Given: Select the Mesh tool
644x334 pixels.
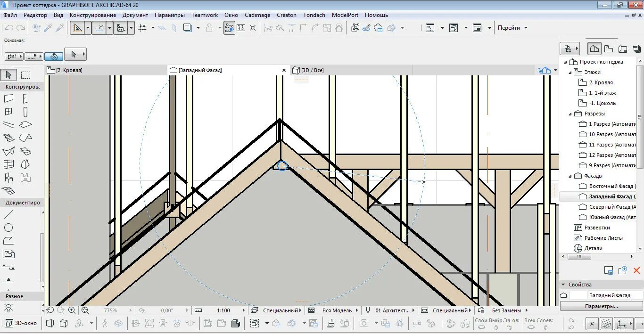Looking at the screenshot, I should pyautogui.click(x=8, y=190).
